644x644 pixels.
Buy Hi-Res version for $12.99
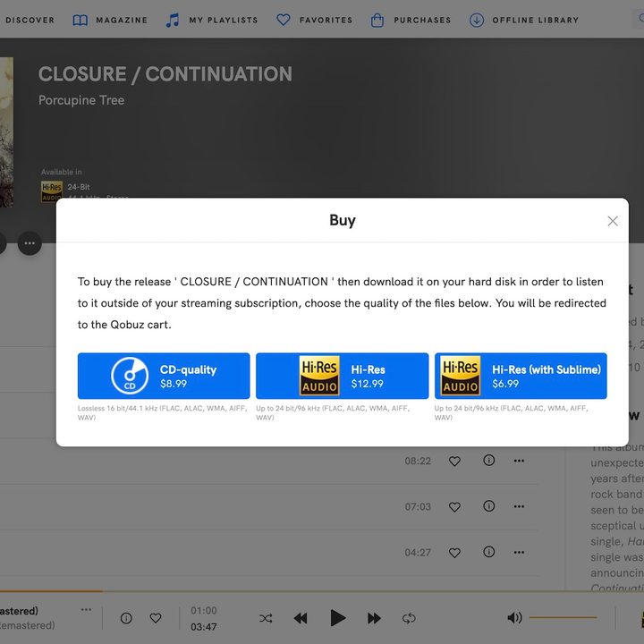click(x=342, y=376)
